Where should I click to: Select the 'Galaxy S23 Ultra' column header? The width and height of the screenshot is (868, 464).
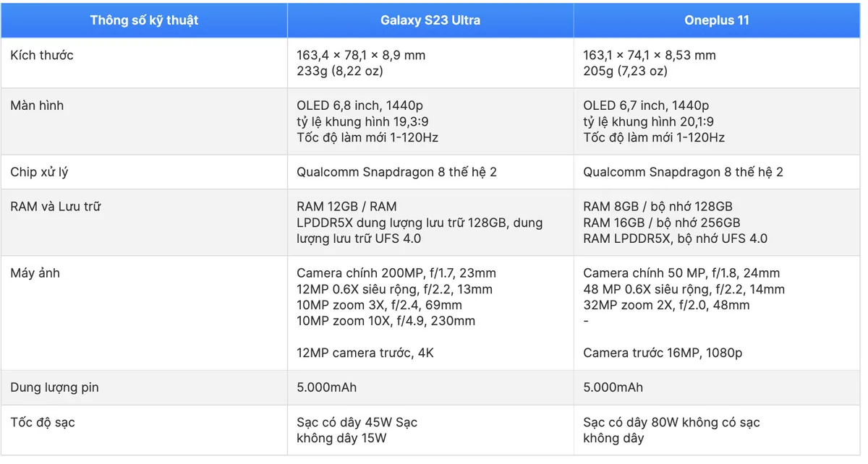coord(430,20)
